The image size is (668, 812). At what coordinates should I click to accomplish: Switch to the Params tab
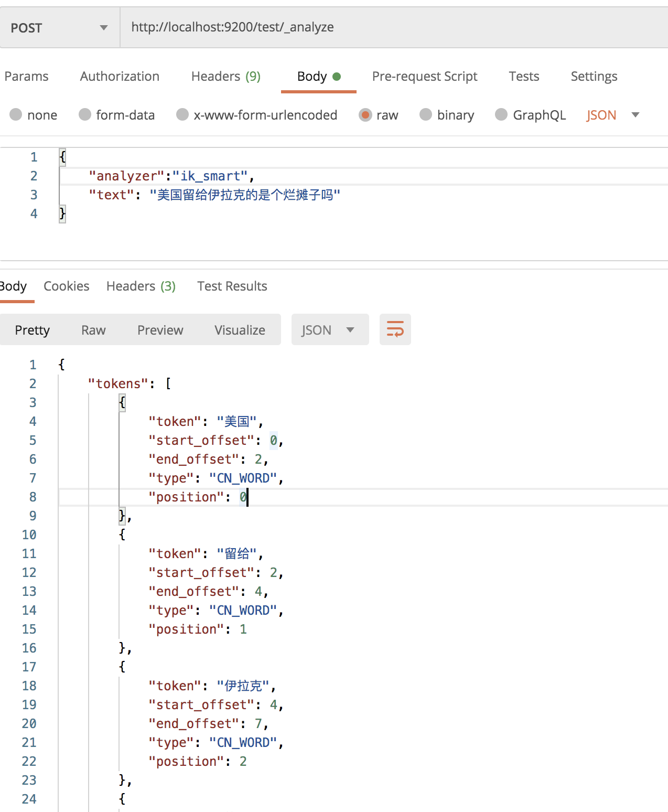(x=26, y=77)
